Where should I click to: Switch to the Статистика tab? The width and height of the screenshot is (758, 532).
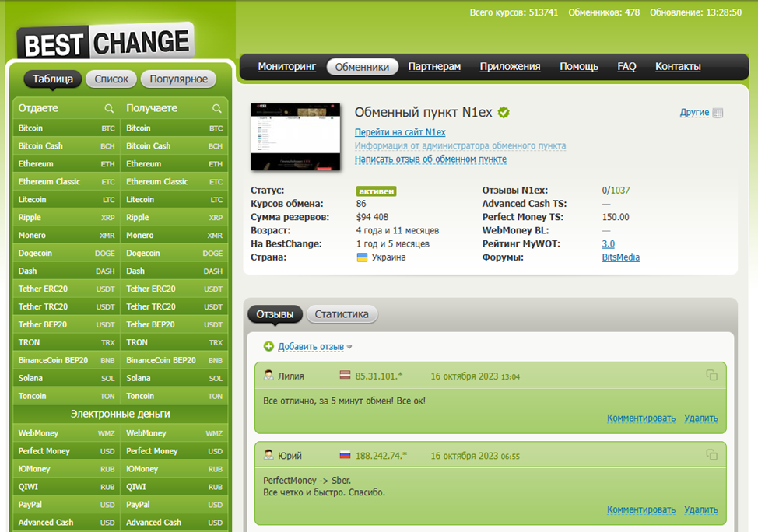pyautogui.click(x=342, y=314)
